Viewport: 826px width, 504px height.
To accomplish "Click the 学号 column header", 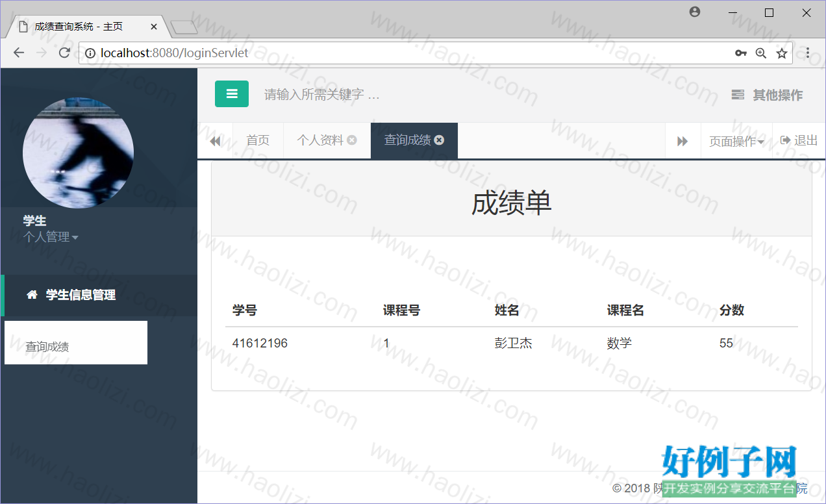I will [244, 310].
